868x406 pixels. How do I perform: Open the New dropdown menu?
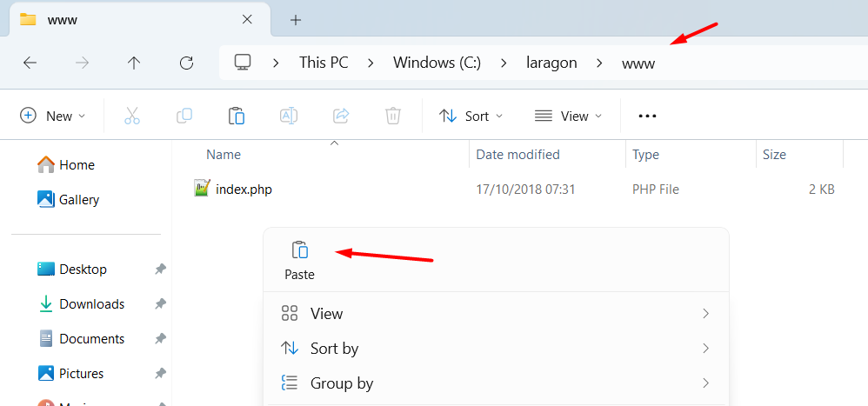tap(53, 116)
